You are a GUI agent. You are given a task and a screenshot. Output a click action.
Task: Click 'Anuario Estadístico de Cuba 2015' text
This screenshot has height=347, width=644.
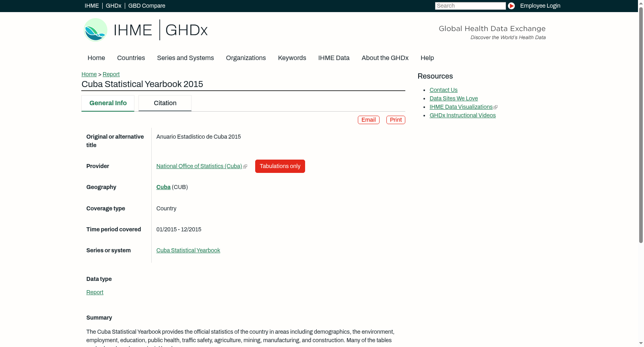(198, 137)
